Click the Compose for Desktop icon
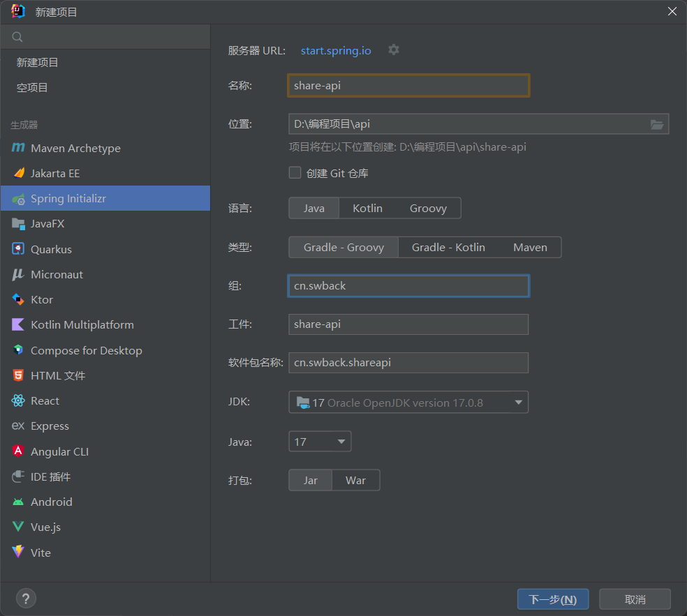 (x=18, y=350)
